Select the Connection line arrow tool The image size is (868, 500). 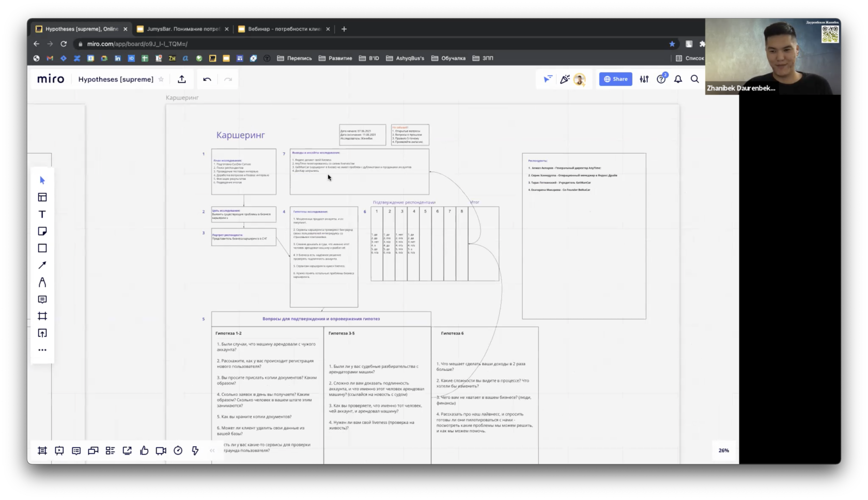42,265
